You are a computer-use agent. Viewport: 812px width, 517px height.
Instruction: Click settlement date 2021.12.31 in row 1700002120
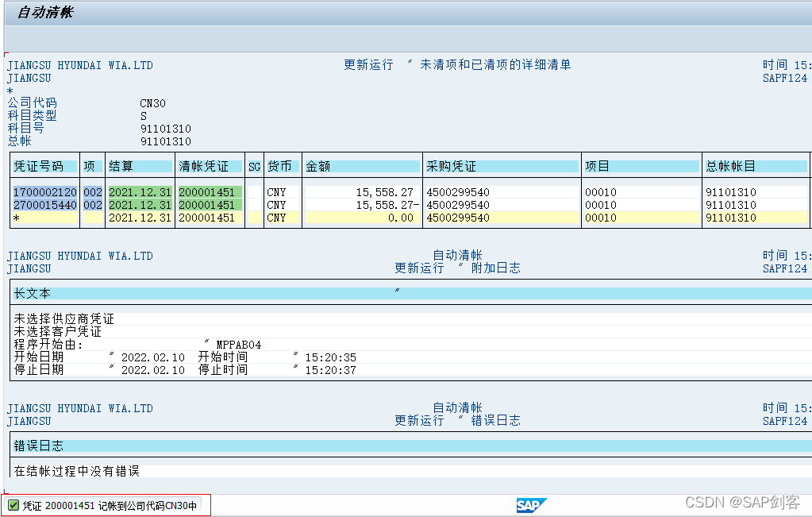point(140,192)
